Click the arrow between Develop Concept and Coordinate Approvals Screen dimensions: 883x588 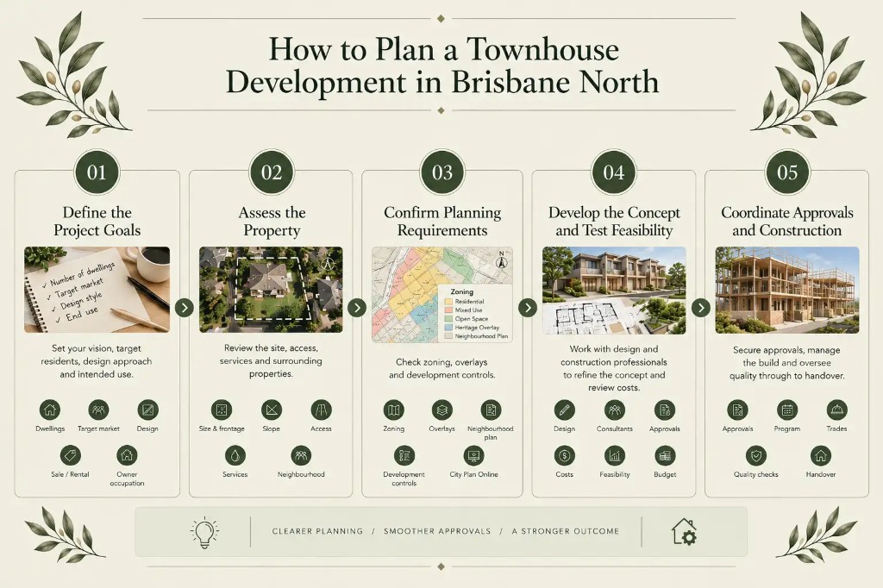tap(700, 308)
